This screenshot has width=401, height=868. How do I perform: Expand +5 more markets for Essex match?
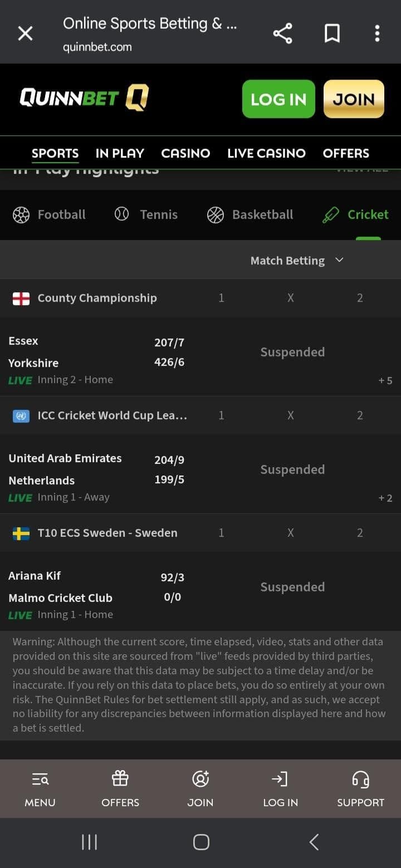click(385, 381)
